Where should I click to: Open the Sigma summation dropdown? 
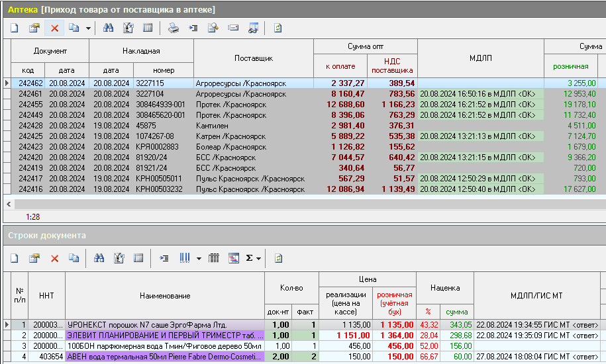(x=259, y=258)
